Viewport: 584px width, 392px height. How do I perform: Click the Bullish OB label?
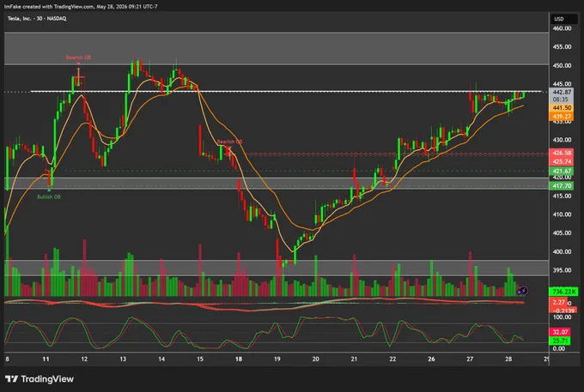pyautogui.click(x=49, y=196)
